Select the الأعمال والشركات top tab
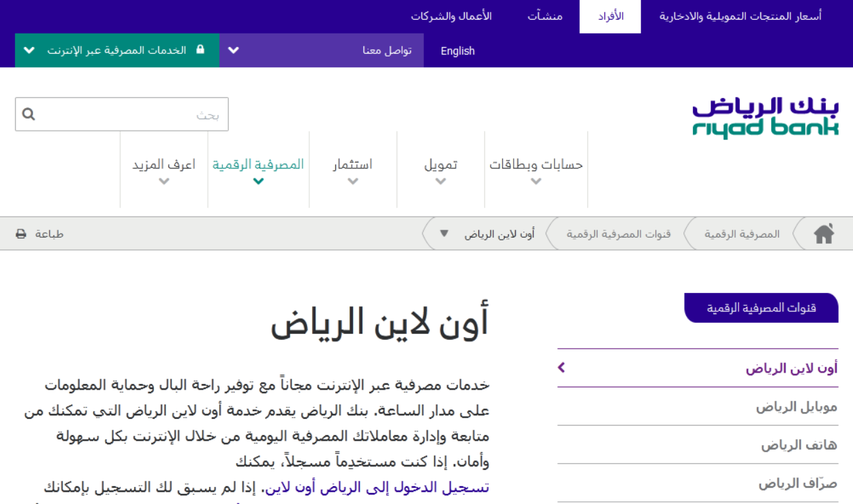Image resolution: width=853 pixels, height=504 pixels. [452, 16]
